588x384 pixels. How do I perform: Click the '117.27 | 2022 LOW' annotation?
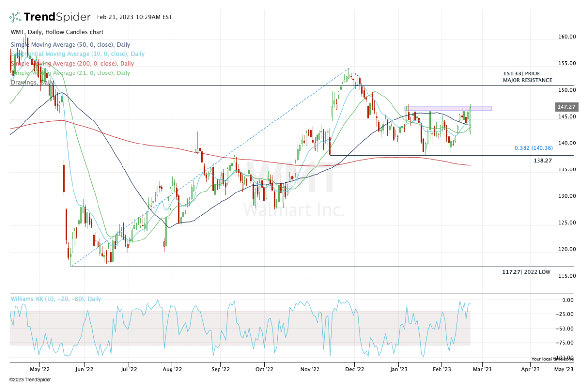pyautogui.click(x=527, y=272)
